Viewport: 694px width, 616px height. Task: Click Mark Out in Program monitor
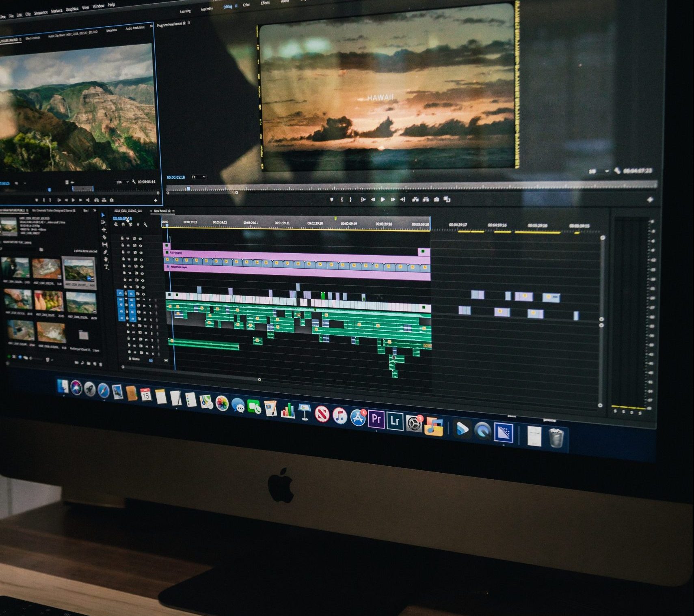click(351, 199)
